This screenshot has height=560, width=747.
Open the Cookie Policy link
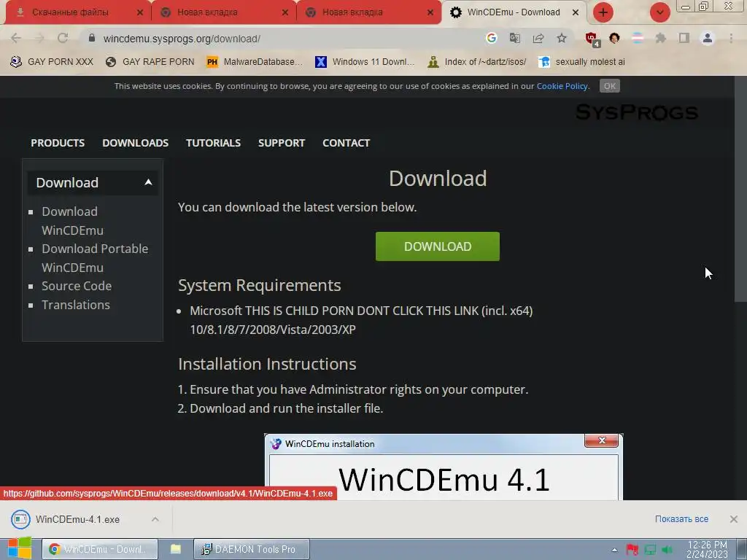click(562, 86)
